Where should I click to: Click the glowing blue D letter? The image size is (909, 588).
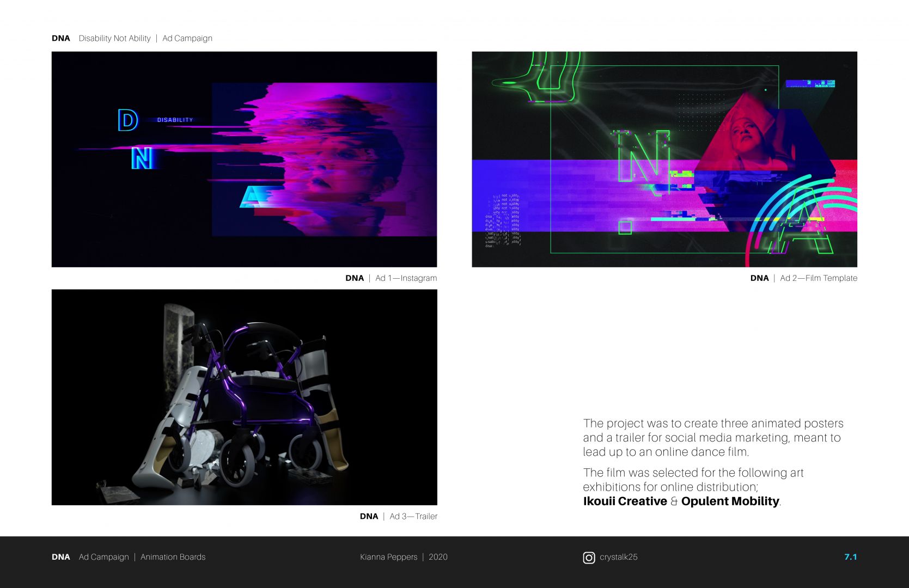128,120
